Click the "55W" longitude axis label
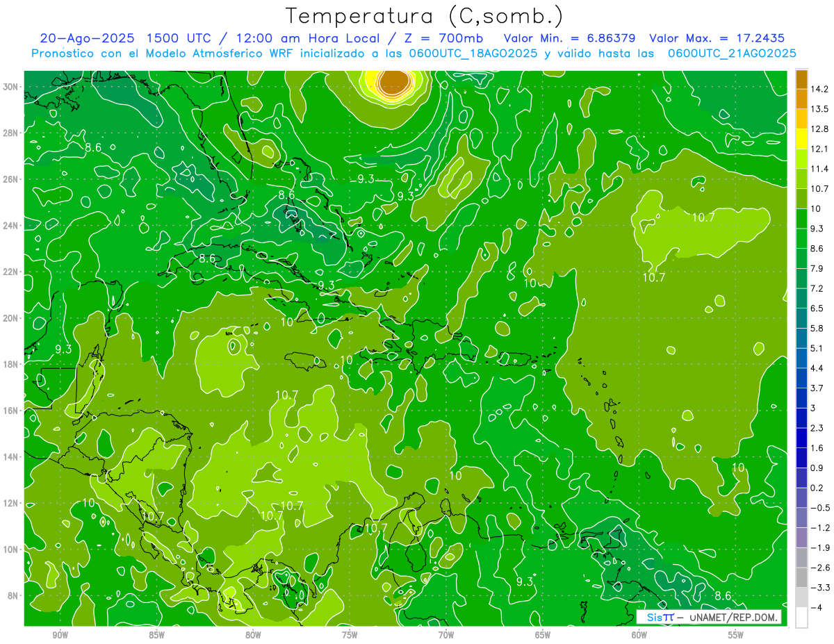This screenshot has height=644, width=834. [735, 635]
